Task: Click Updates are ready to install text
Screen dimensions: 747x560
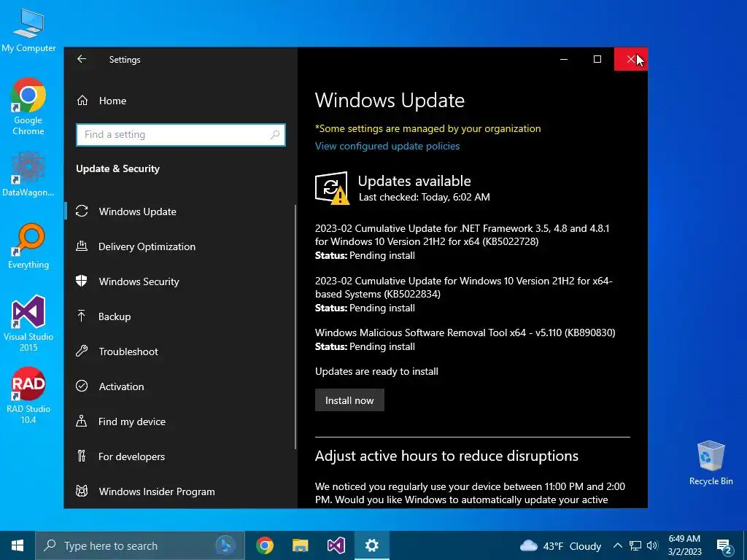Action: tap(376, 371)
